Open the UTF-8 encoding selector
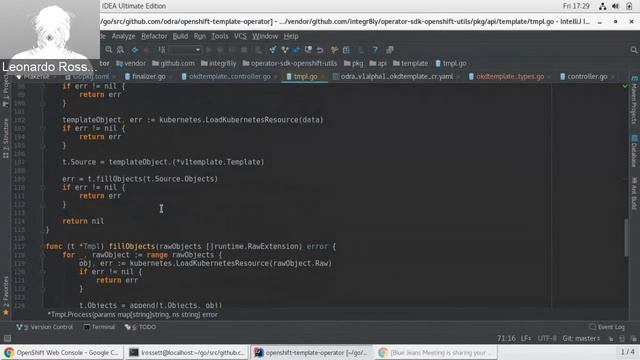Screen dimensions: 640x360 click(x=547, y=338)
